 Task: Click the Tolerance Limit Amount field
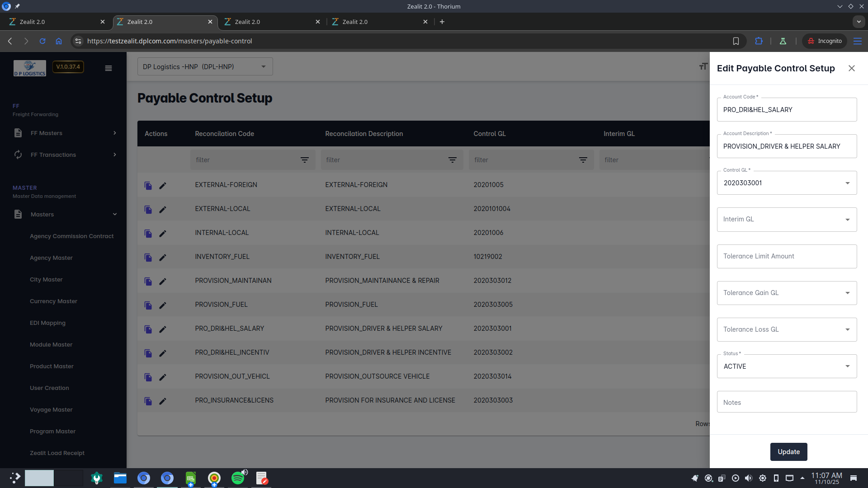click(787, 256)
